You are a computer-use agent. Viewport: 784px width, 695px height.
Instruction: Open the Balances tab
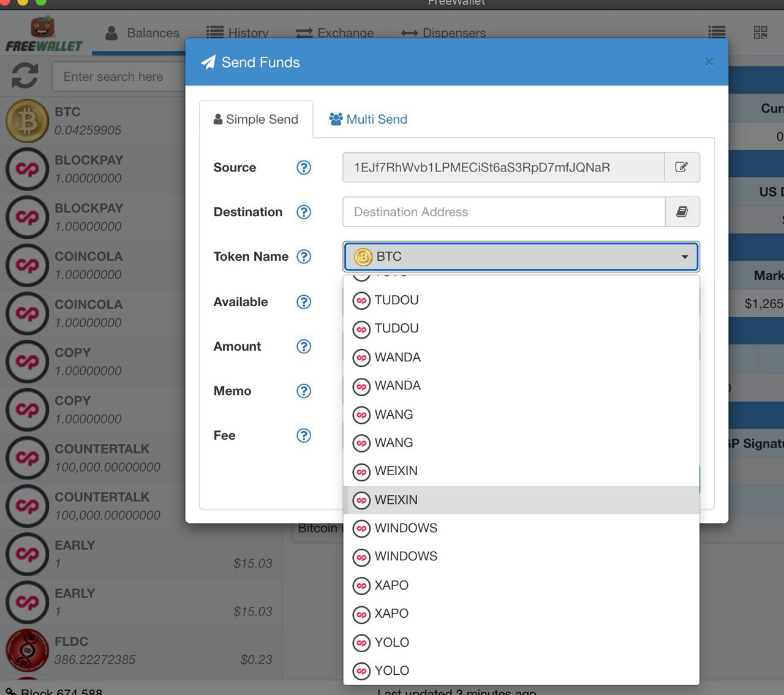point(143,33)
